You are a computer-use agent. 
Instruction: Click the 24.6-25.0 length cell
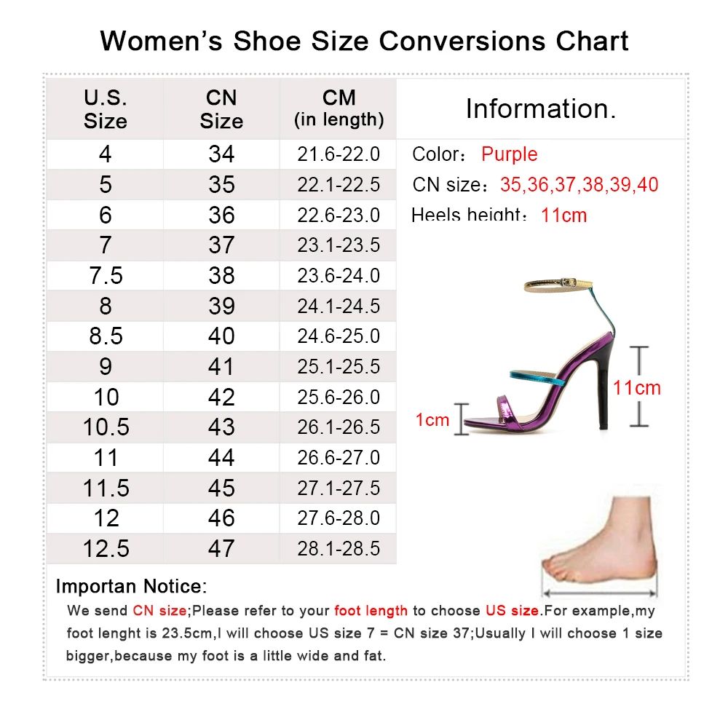point(339,336)
